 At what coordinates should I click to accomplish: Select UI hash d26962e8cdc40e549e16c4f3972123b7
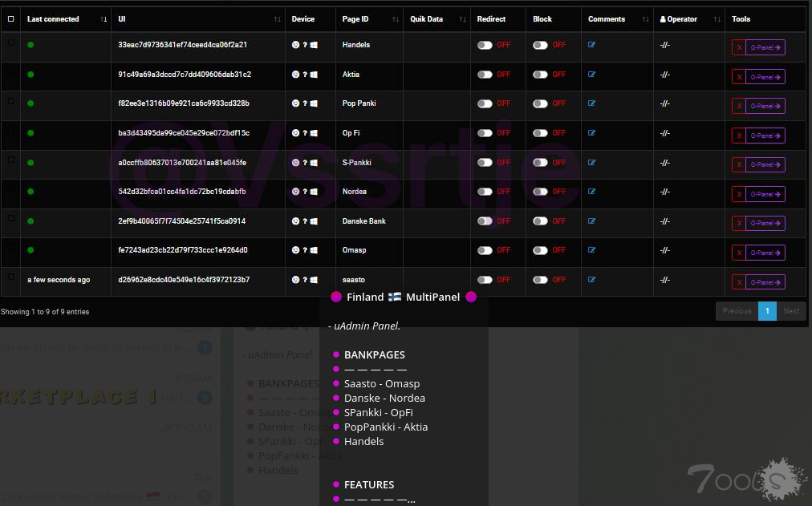(184, 280)
